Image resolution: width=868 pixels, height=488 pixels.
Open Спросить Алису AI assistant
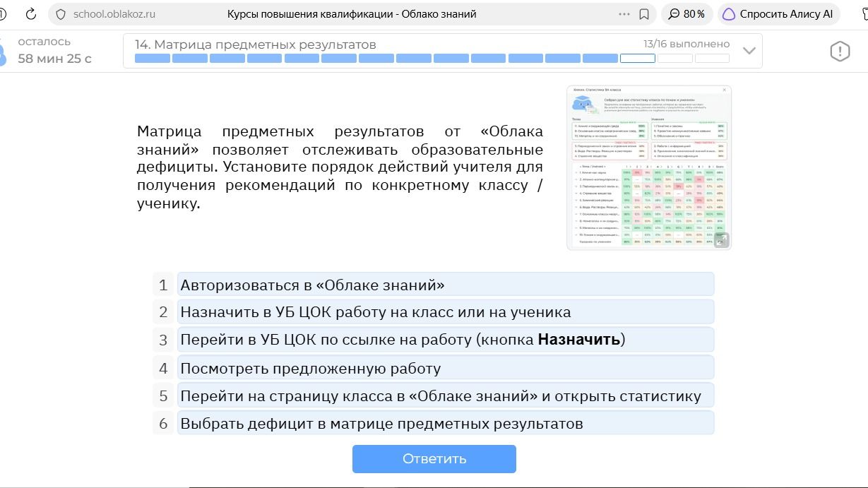[x=778, y=14]
